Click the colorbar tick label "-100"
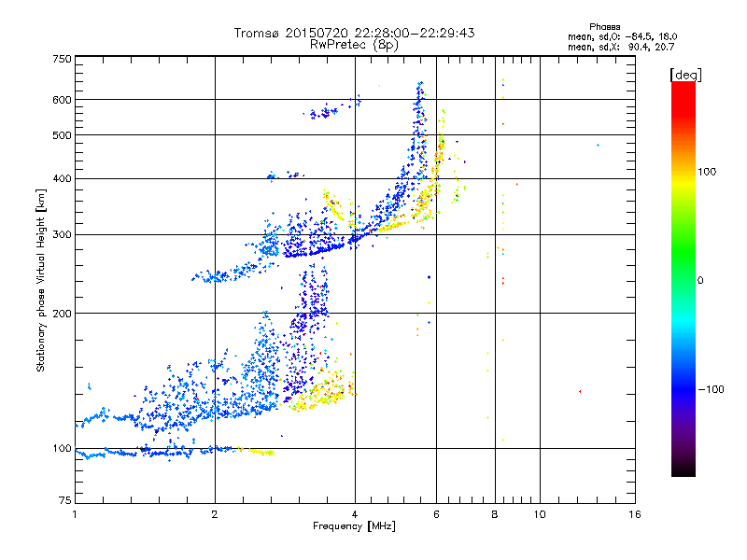747x560 pixels. click(711, 389)
